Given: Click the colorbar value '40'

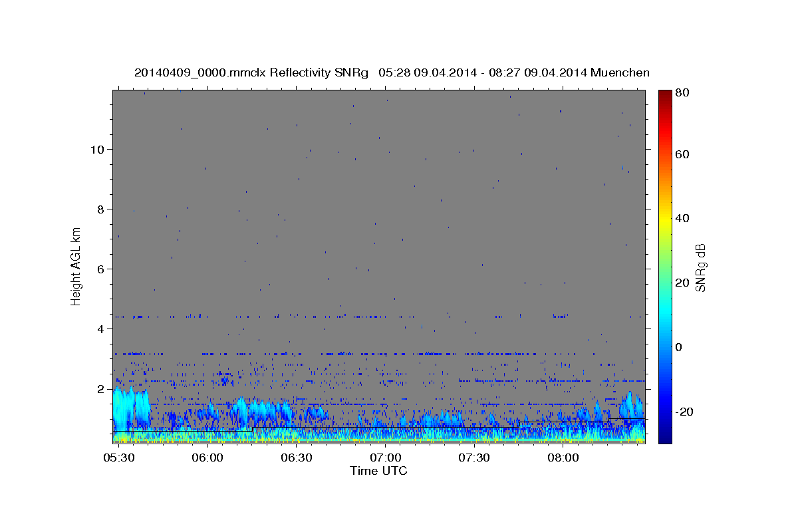Looking at the screenshot, I should [682, 218].
